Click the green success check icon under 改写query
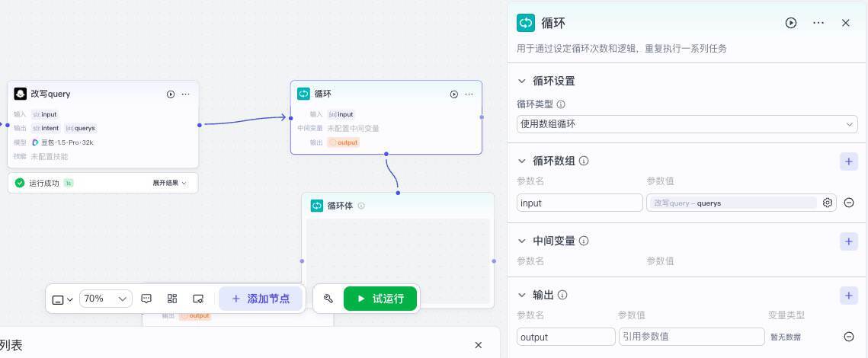This screenshot has height=358, width=868. point(20,183)
